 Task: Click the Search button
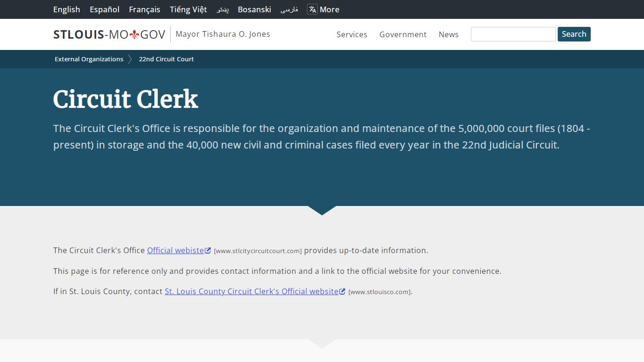[x=574, y=34]
